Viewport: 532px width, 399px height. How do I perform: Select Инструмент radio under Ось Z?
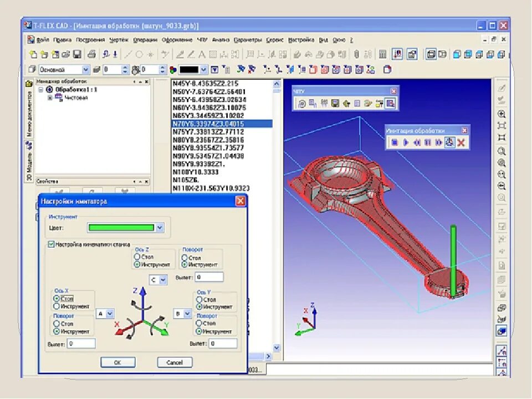pyautogui.click(x=137, y=264)
